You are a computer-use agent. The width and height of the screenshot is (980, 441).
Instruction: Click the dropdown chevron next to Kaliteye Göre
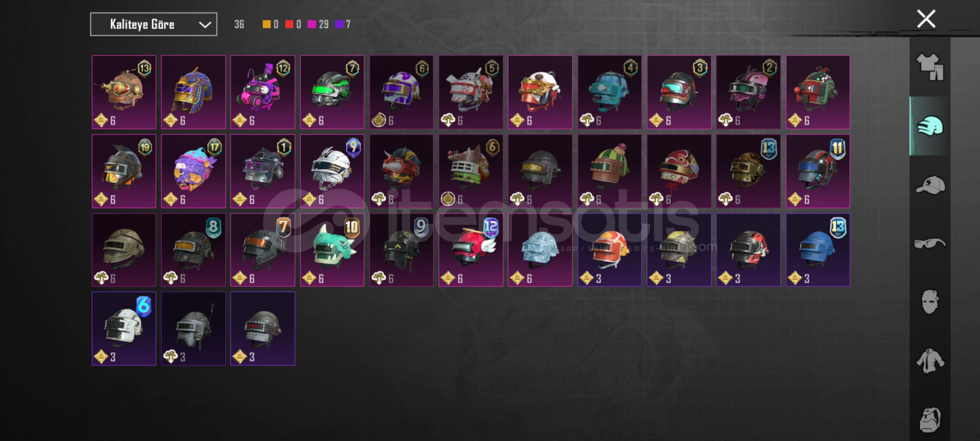(205, 25)
